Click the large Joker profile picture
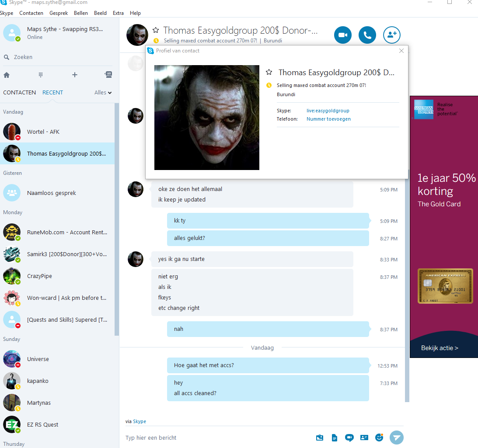 207,118
